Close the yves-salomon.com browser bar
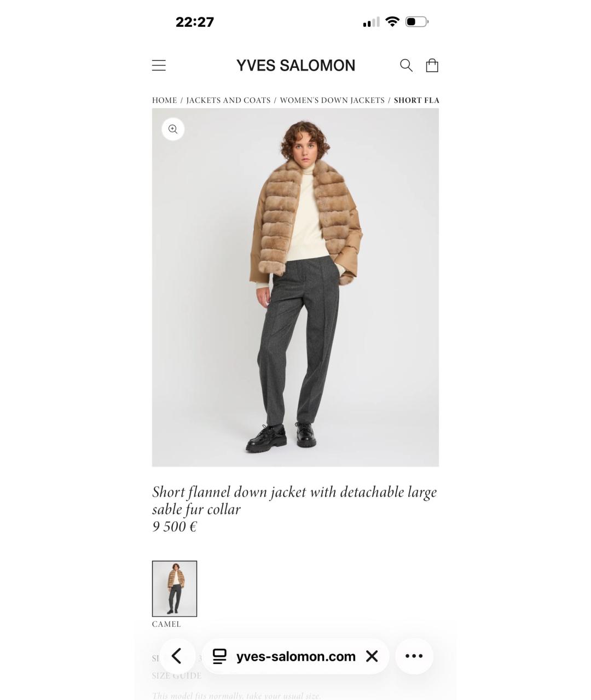Image resolution: width=591 pixels, height=700 pixels. (372, 656)
